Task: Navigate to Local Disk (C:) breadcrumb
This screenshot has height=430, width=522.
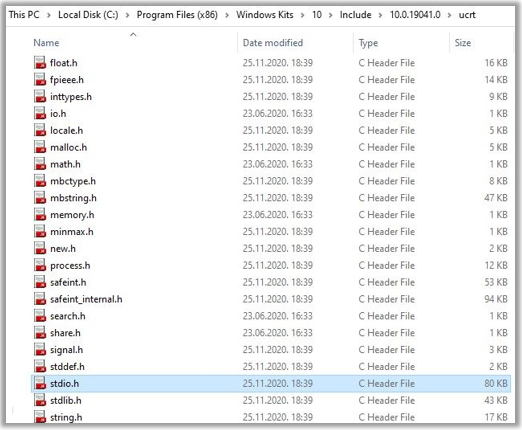Action: pos(88,15)
